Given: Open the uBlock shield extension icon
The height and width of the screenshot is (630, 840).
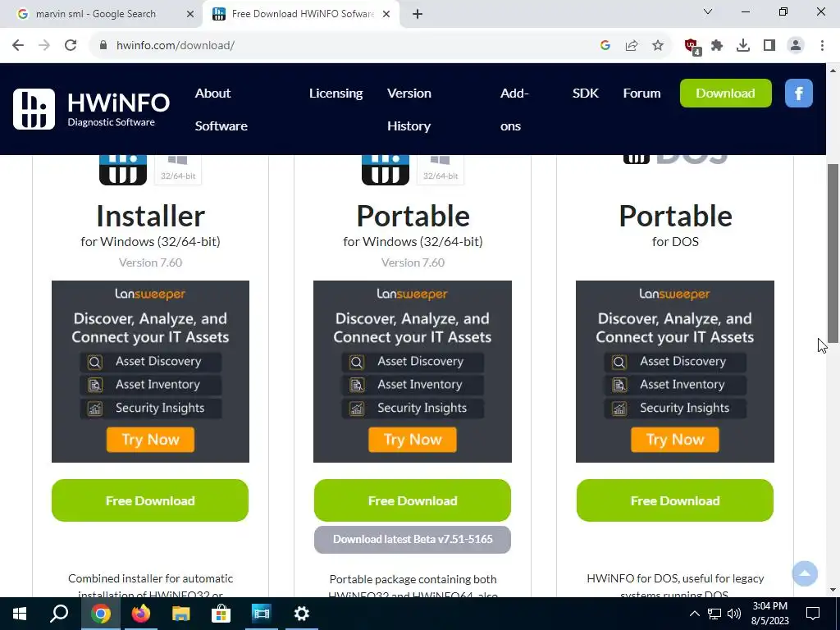Looking at the screenshot, I should pos(692,46).
